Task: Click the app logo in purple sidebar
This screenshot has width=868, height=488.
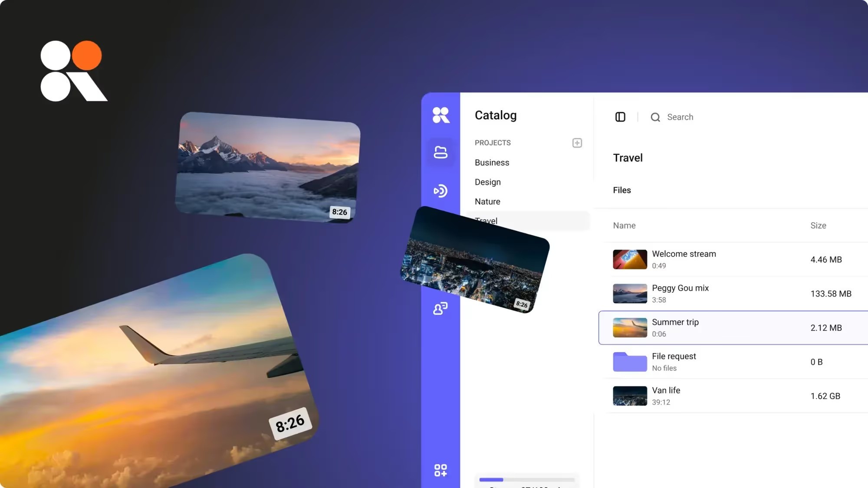Action: coord(441,115)
